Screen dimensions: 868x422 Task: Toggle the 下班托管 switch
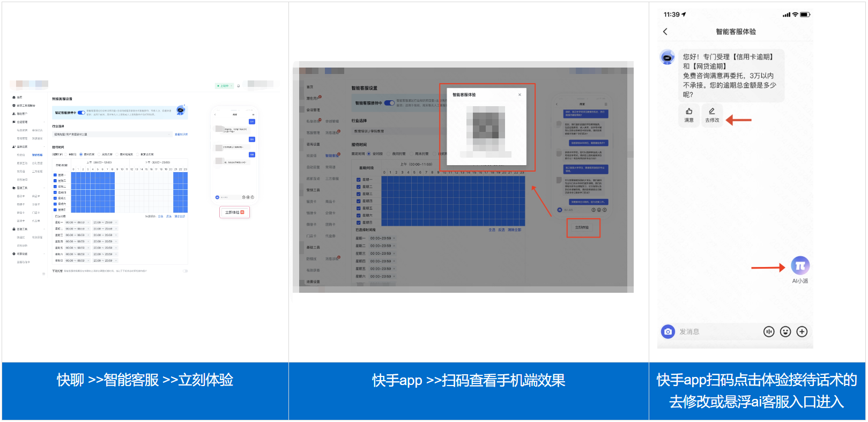(185, 271)
